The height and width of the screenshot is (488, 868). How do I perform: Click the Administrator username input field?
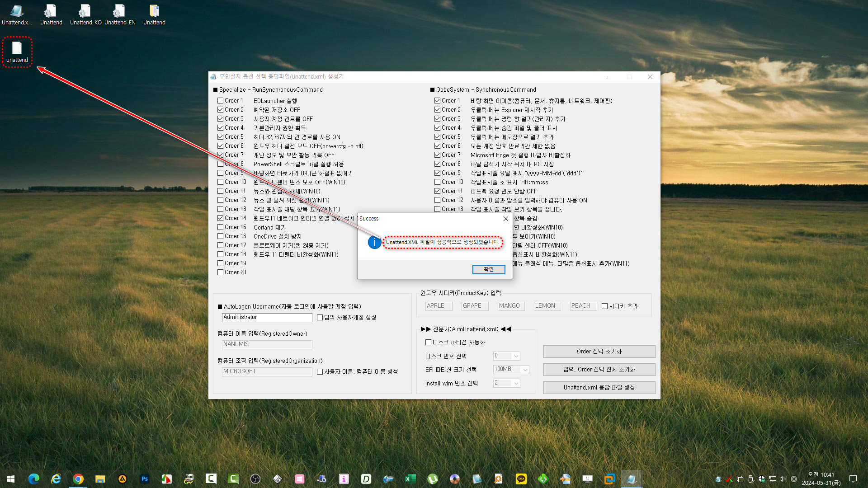click(267, 318)
